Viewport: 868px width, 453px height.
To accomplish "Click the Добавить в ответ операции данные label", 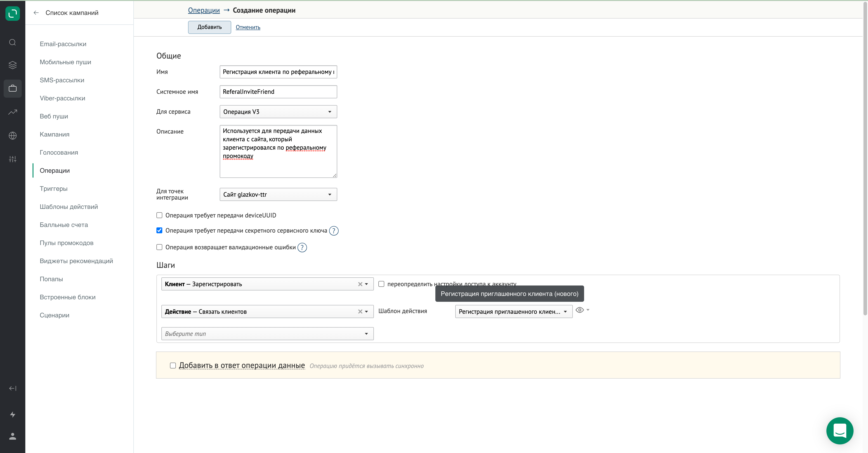I will [x=242, y=365].
